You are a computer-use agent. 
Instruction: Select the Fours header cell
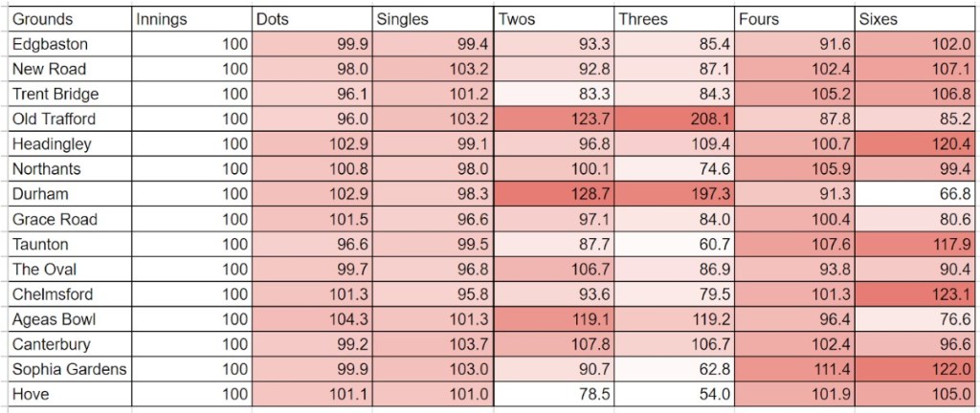pos(794,19)
